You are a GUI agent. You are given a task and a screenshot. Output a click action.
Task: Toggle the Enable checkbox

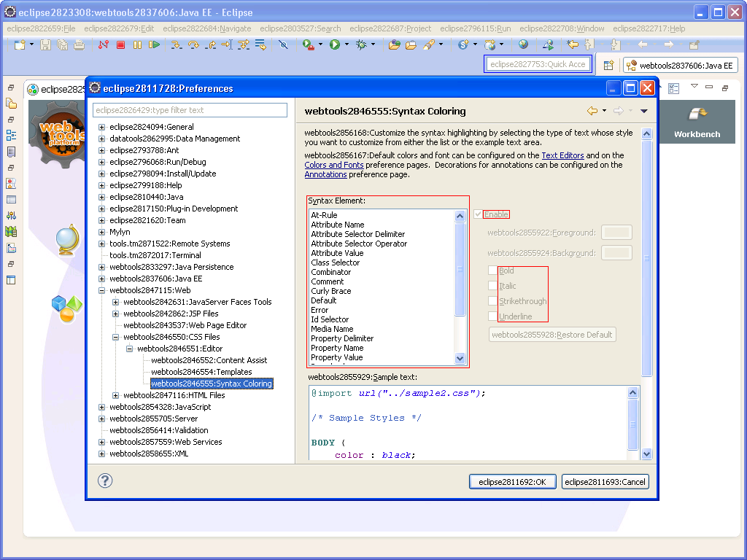[478, 214]
